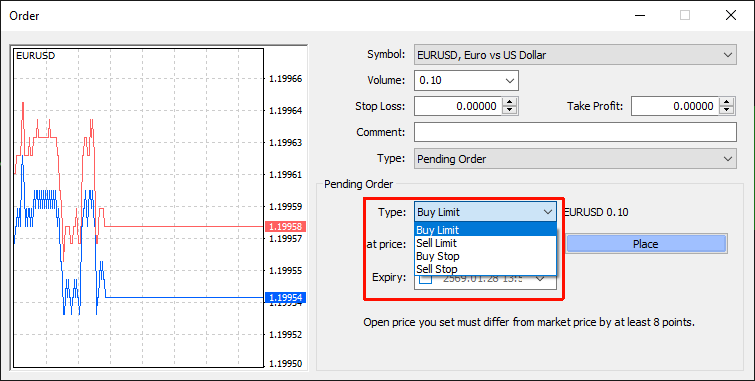Click the Stop Loss value field
This screenshot has width=755, height=381.
click(457, 106)
